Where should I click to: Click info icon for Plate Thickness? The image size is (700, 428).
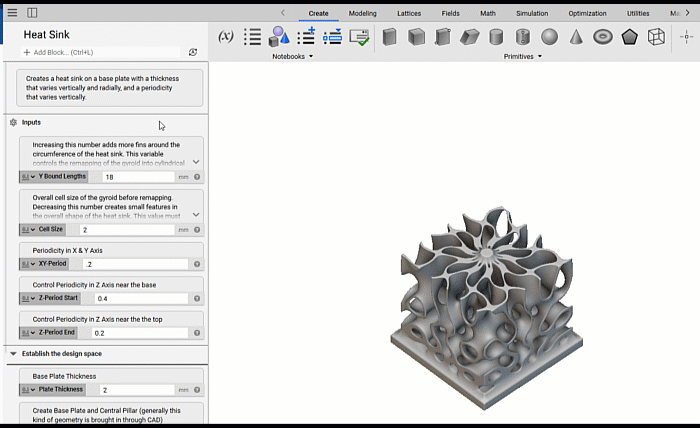click(197, 390)
